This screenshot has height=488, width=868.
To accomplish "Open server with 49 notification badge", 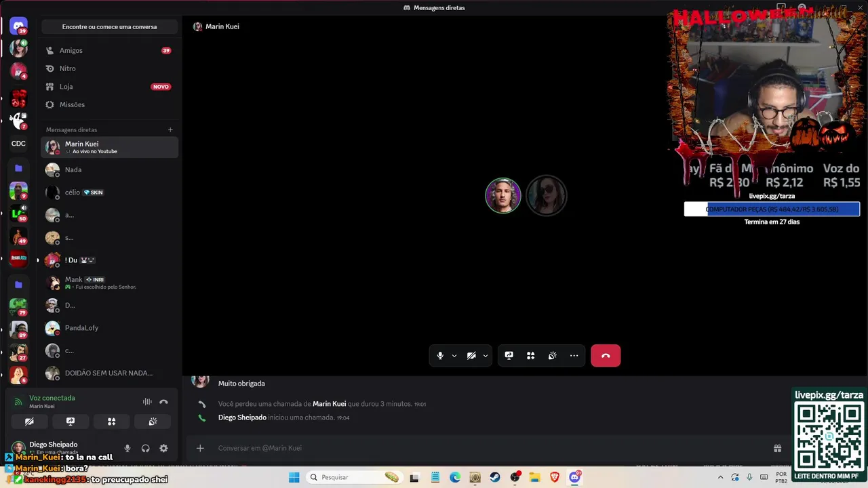I will click(x=18, y=237).
